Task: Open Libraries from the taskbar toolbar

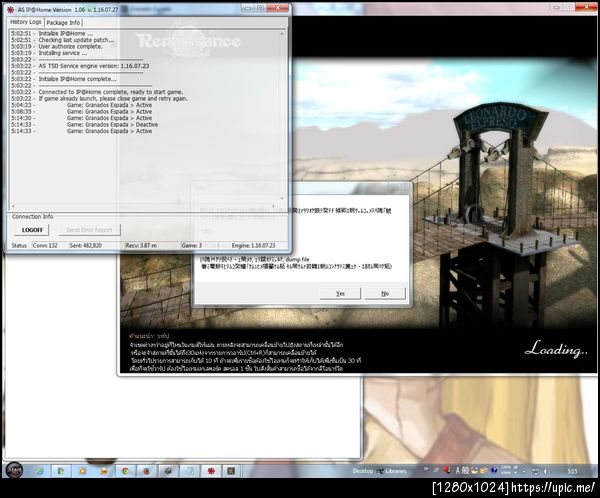Action: [x=392, y=471]
